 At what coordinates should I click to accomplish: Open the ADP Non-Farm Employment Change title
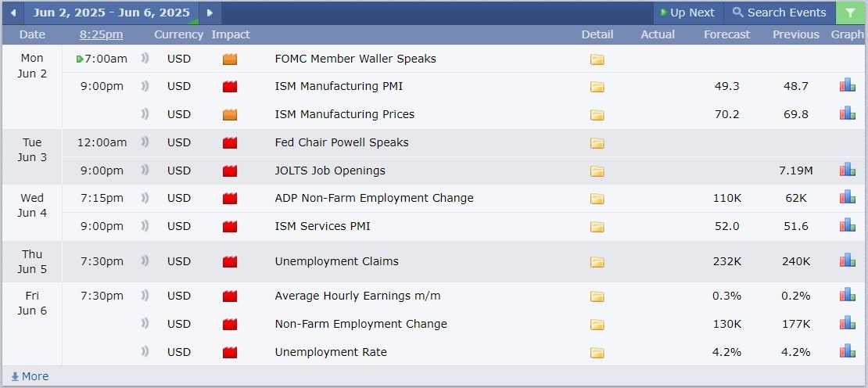coord(375,198)
